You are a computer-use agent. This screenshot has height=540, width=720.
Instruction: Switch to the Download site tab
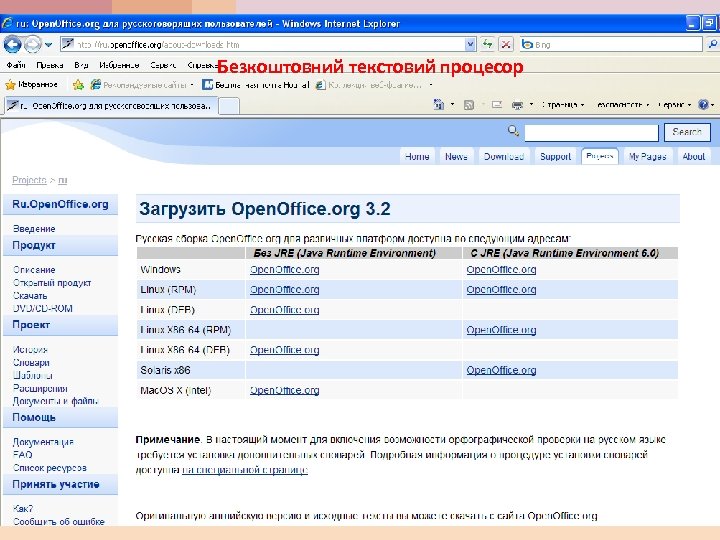504,157
